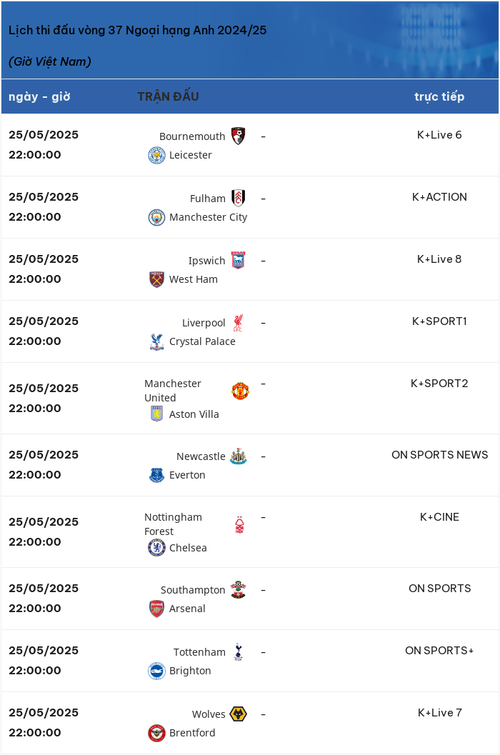500x755 pixels.
Task: Click the ngày - giờ column header
Action: click(39, 97)
